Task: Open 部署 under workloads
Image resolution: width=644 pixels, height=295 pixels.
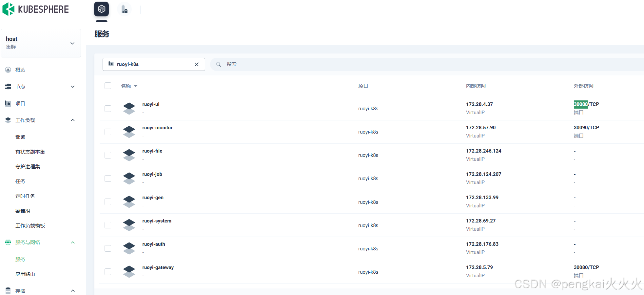Action: (20, 137)
